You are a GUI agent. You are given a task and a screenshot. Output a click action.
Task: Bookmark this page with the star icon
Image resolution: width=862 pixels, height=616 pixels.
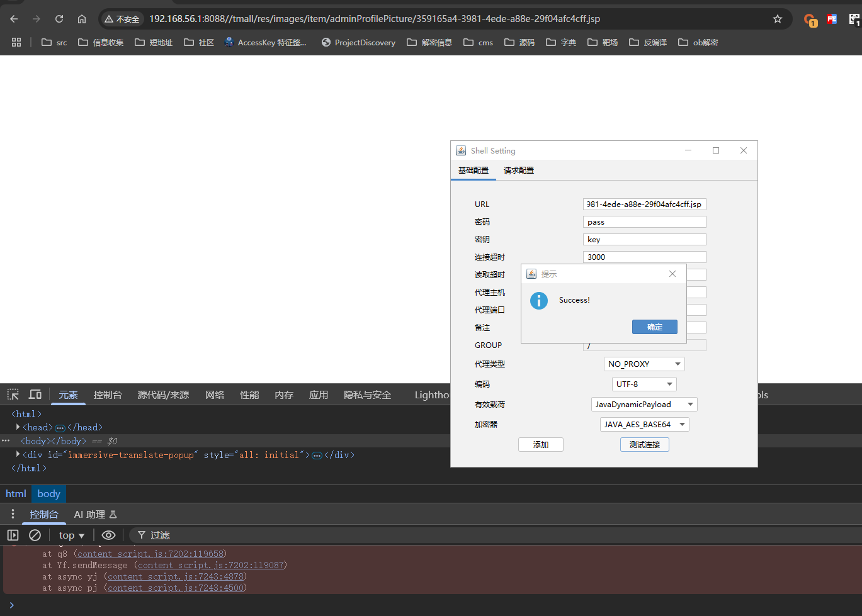click(x=778, y=19)
